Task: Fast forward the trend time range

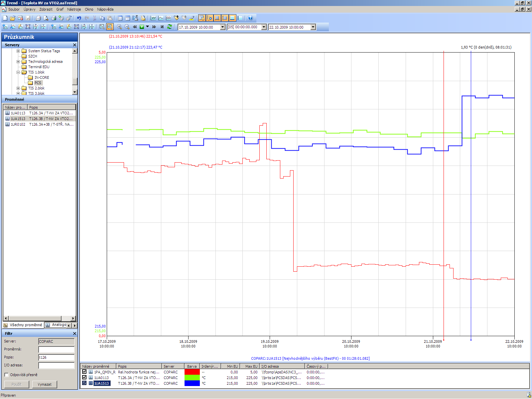Action: [154, 27]
